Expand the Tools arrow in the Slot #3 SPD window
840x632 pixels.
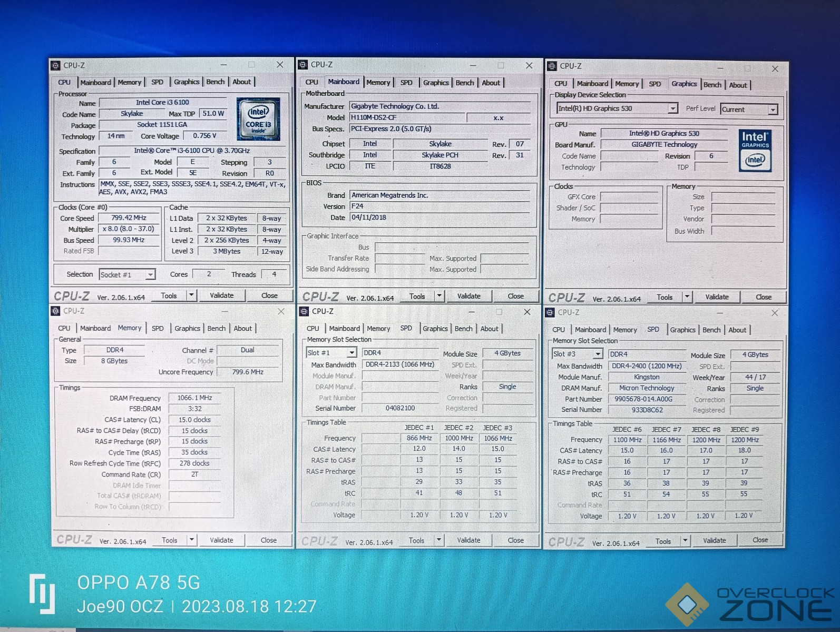685,541
